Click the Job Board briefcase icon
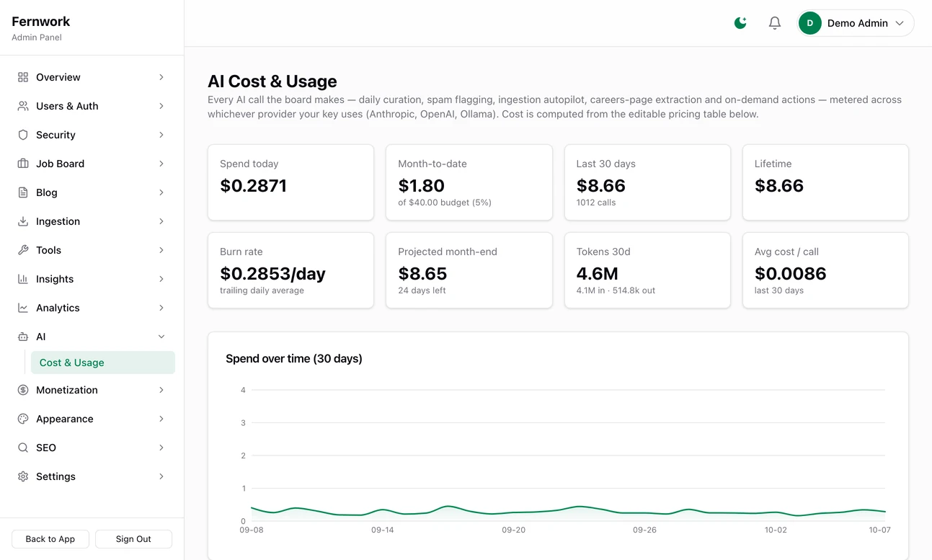 coord(23,164)
